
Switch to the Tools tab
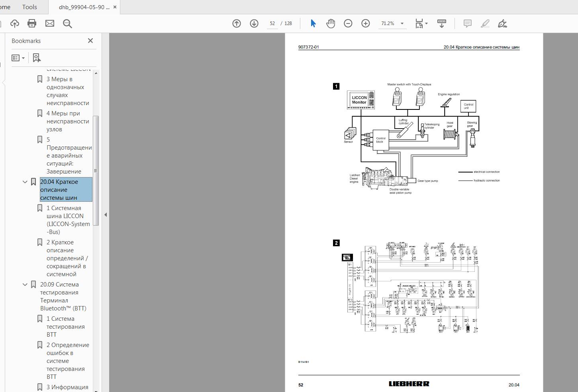tap(29, 7)
